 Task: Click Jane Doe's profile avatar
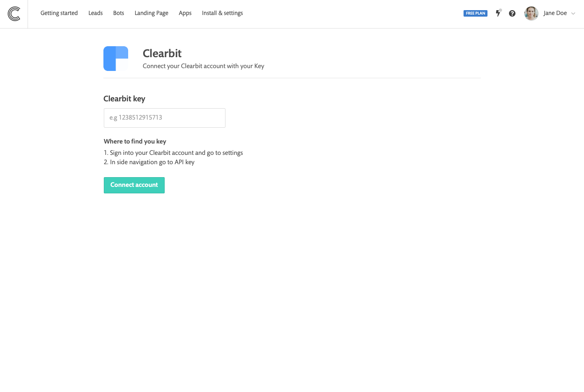click(531, 13)
